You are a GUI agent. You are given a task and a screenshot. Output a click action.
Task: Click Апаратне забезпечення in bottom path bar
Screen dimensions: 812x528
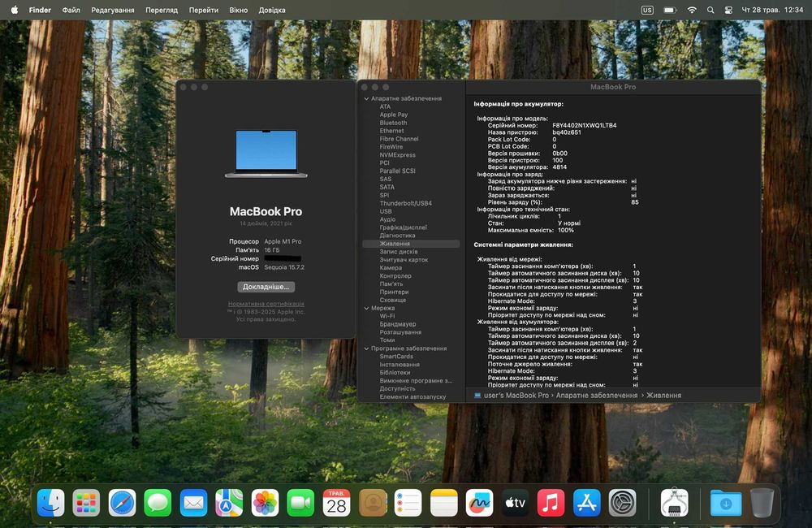(x=597, y=396)
